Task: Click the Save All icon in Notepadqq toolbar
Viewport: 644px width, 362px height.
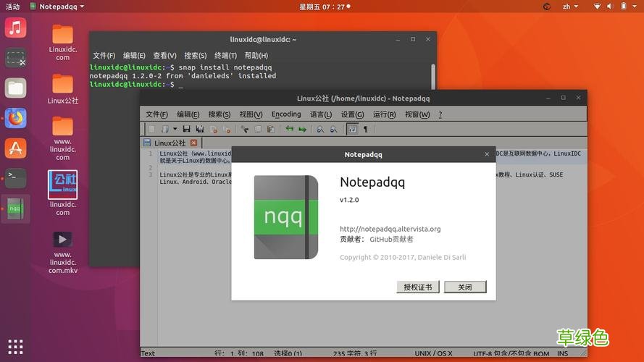Action: tap(200, 130)
